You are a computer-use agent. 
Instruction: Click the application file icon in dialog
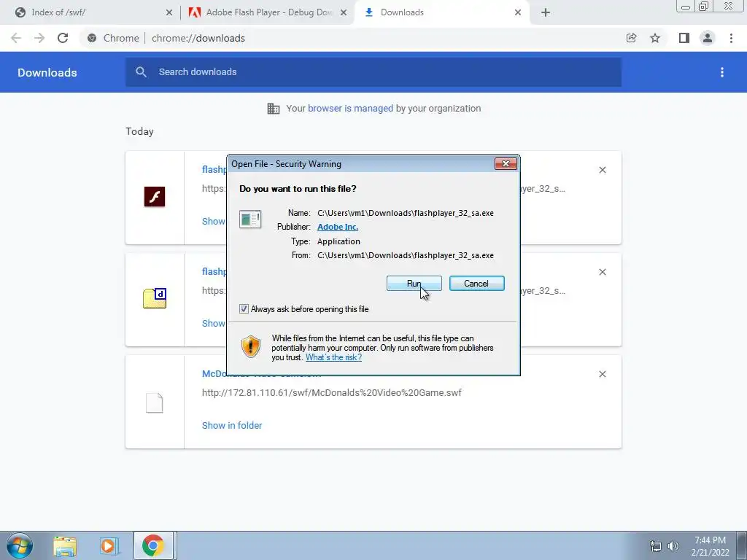(x=250, y=219)
